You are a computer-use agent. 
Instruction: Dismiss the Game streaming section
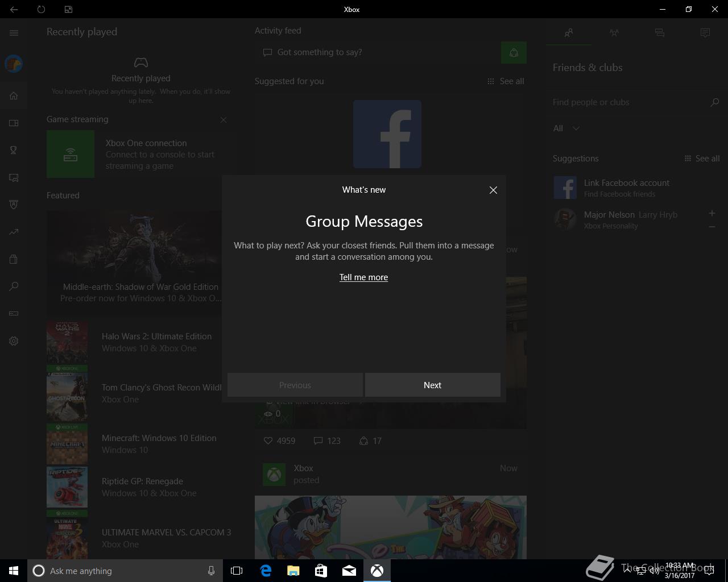click(224, 120)
